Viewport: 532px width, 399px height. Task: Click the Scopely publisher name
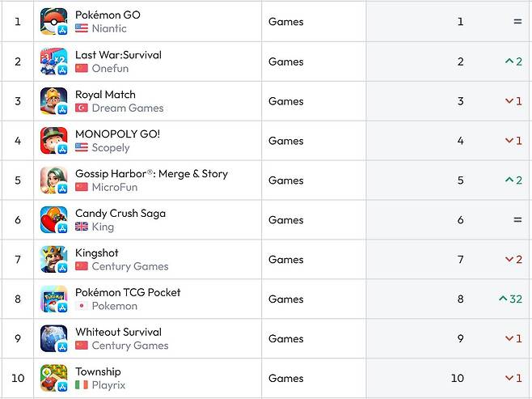(x=111, y=147)
